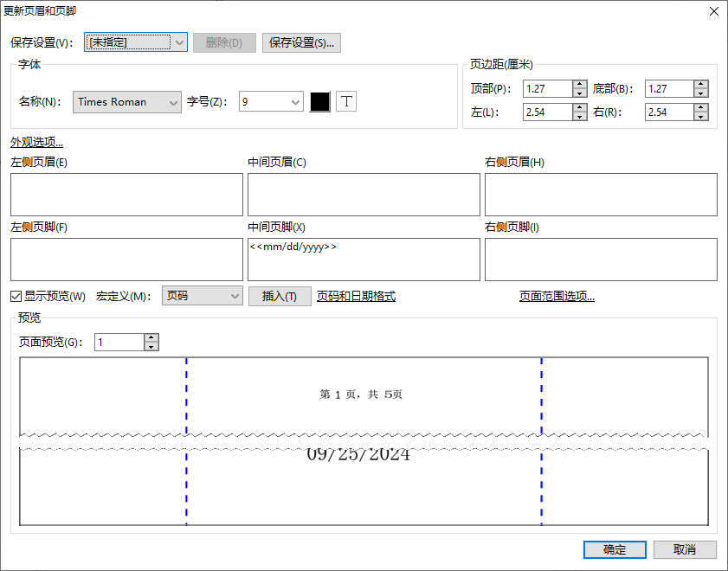Click inside the 中间页眉 text box
This screenshot has height=571, width=728.
click(364, 194)
